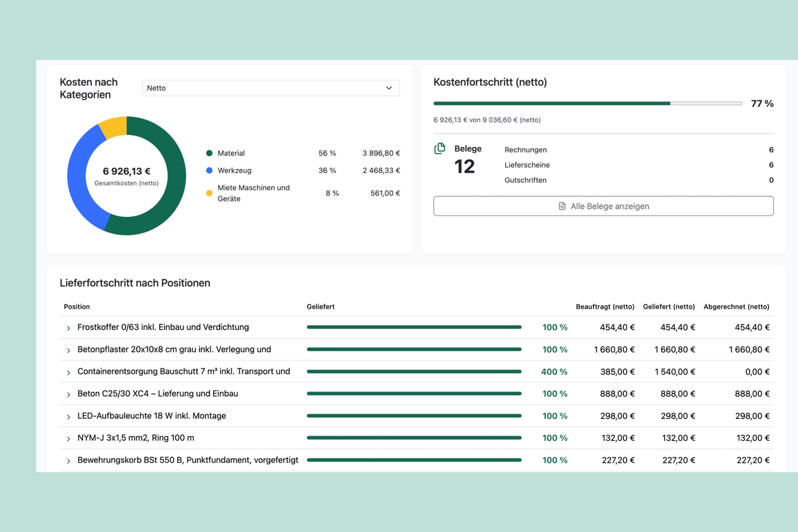Expand the Containerentsorgung Bauschutt row
Screen dimensions: 798x532
(x=68, y=372)
